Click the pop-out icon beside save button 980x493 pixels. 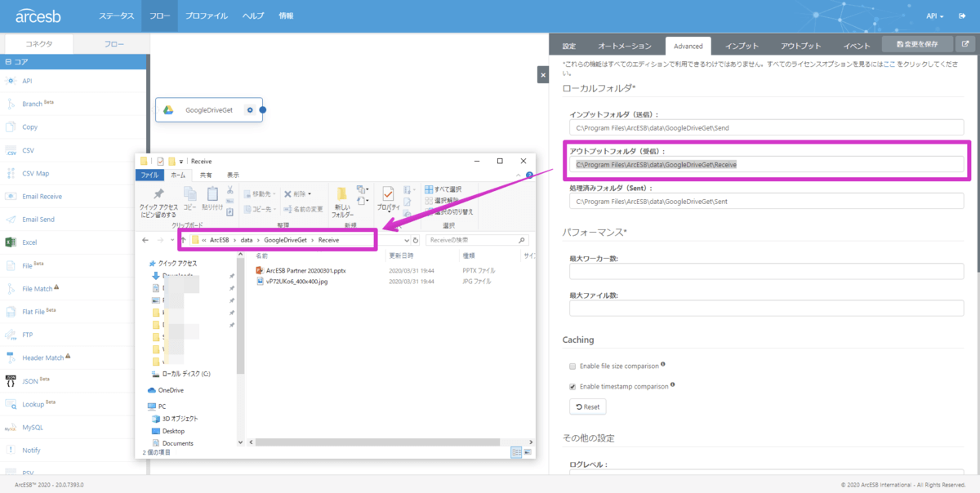click(967, 43)
